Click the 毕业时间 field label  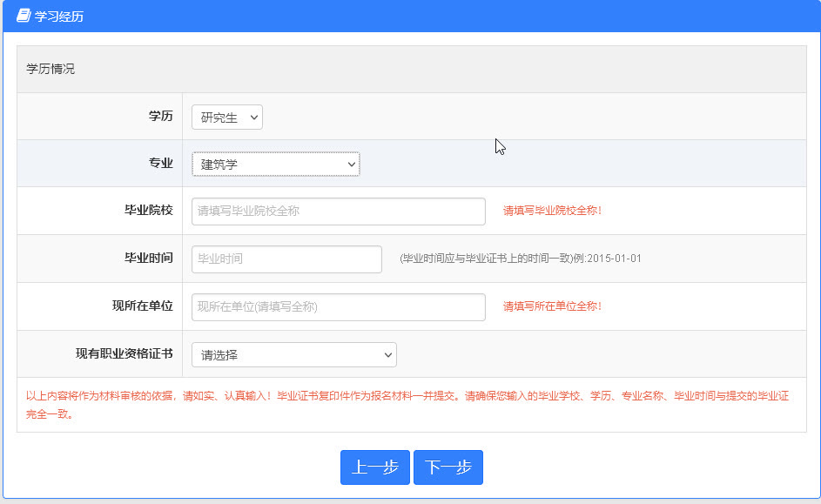(149, 258)
